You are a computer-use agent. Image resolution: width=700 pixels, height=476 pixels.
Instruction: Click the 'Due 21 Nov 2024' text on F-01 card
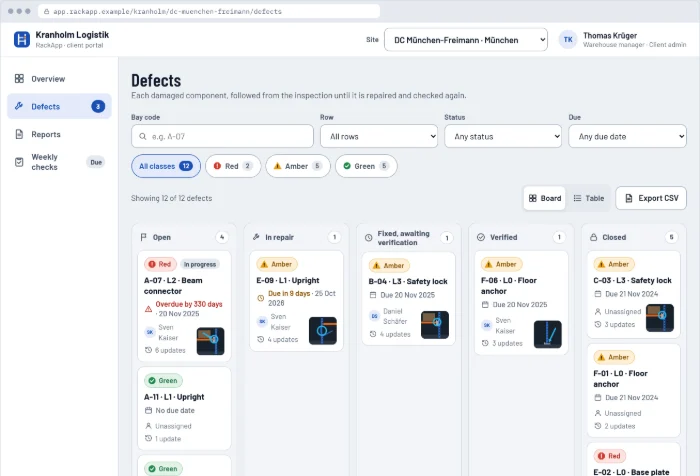(x=632, y=397)
